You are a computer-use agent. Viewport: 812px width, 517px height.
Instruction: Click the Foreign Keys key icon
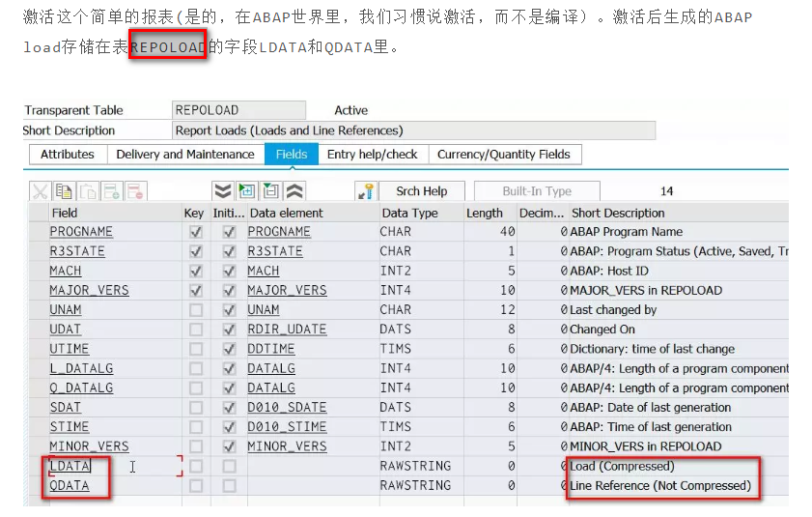tap(366, 191)
